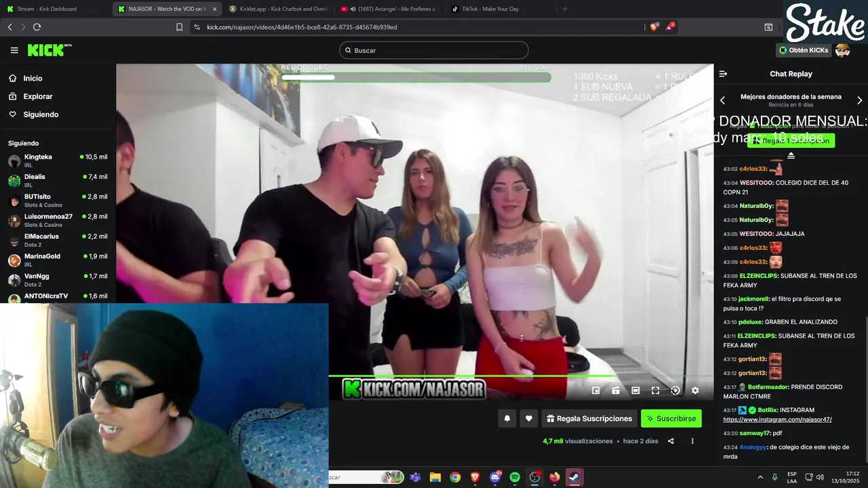The image size is (868, 488).
Task: Open Kingteka channel in following list
Action: (58, 161)
